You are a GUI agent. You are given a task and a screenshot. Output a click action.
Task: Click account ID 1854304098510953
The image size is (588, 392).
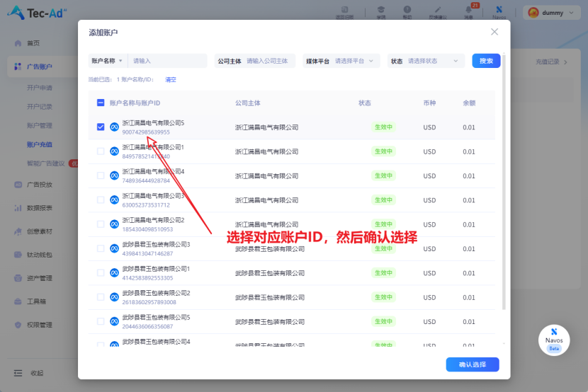(147, 229)
